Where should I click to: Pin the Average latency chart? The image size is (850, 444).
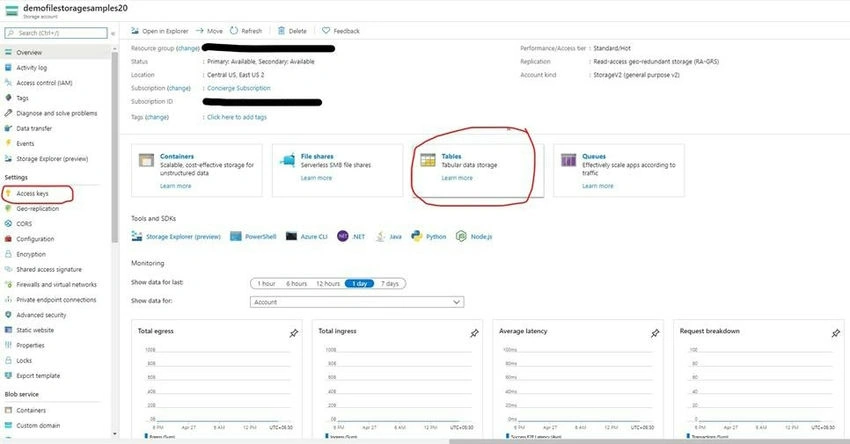(655, 333)
